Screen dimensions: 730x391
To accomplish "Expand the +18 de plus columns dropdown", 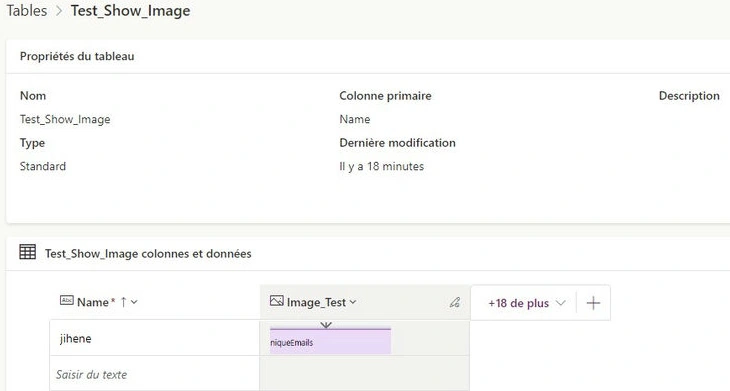I will tap(527, 303).
